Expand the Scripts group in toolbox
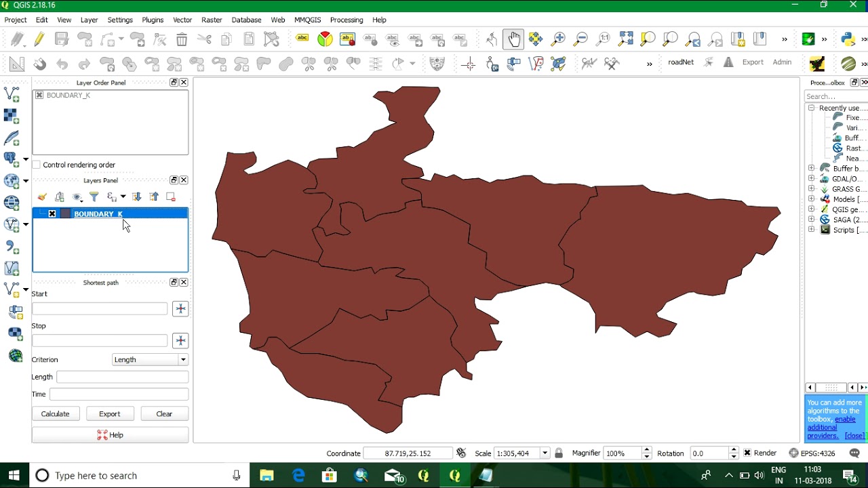This screenshot has width=868, height=488. [812, 230]
